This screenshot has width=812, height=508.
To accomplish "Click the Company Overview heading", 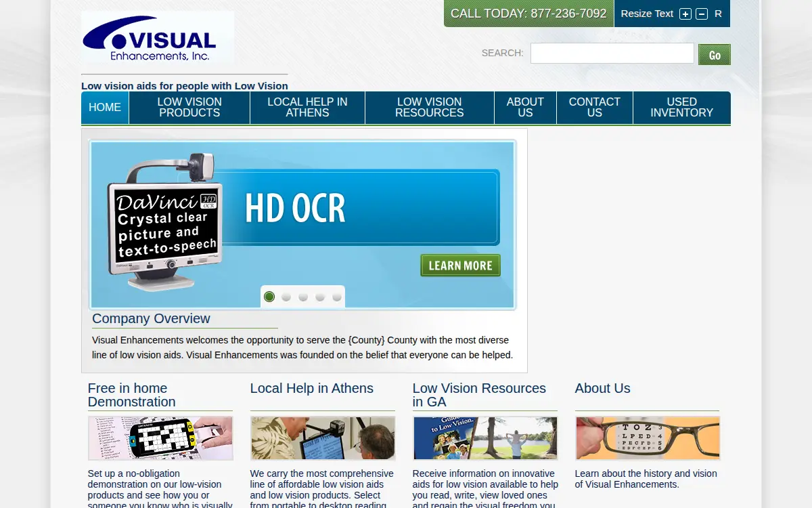I will (x=151, y=318).
